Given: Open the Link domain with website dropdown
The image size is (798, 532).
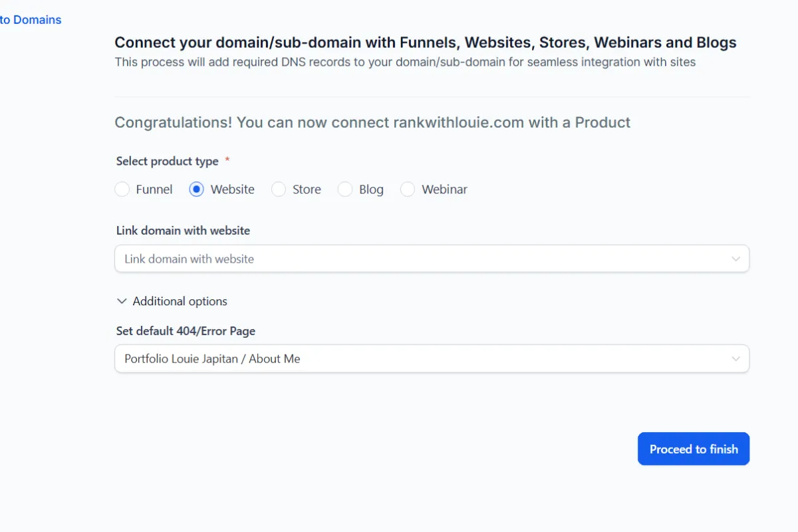Looking at the screenshot, I should coord(426,259).
